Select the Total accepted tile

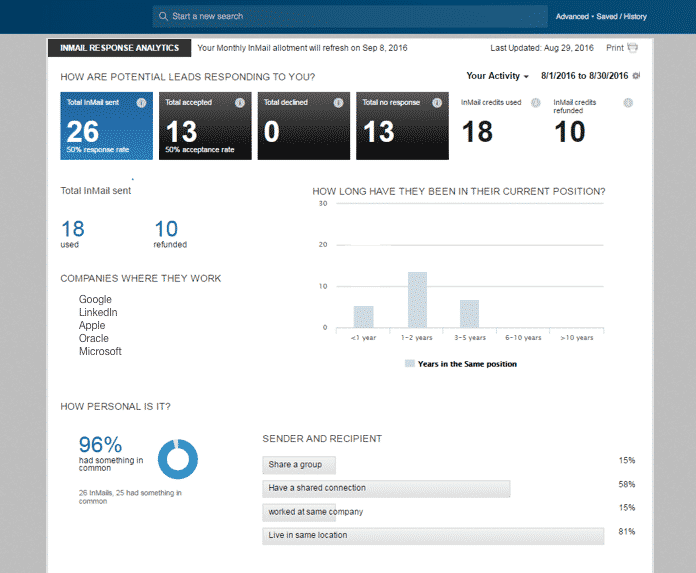(x=204, y=127)
